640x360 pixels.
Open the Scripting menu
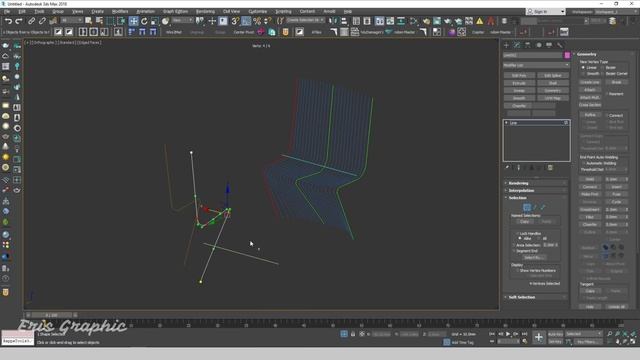[283, 11]
